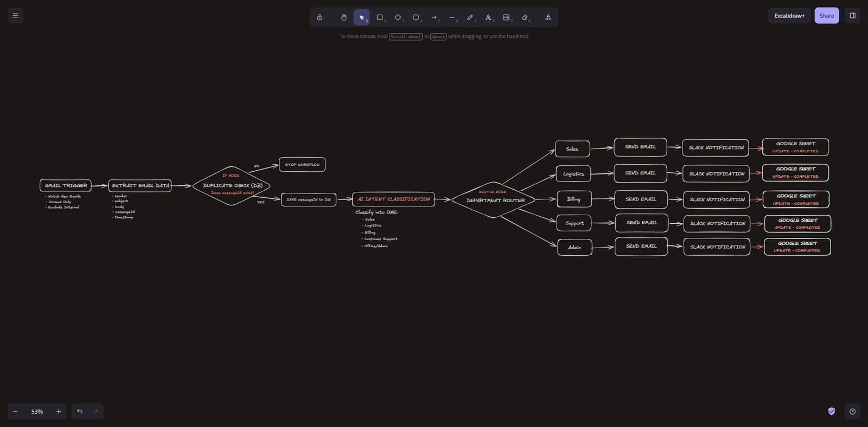Image resolution: width=868 pixels, height=427 pixels.
Task: Click GOOGLE SHEET box in Admin row
Action: tap(797, 247)
